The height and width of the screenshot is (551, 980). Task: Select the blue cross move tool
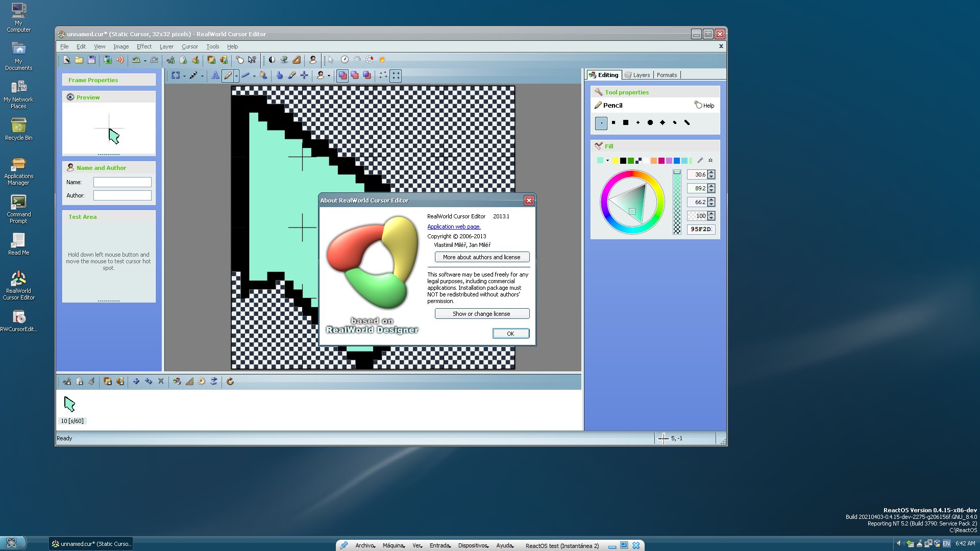pos(304,76)
